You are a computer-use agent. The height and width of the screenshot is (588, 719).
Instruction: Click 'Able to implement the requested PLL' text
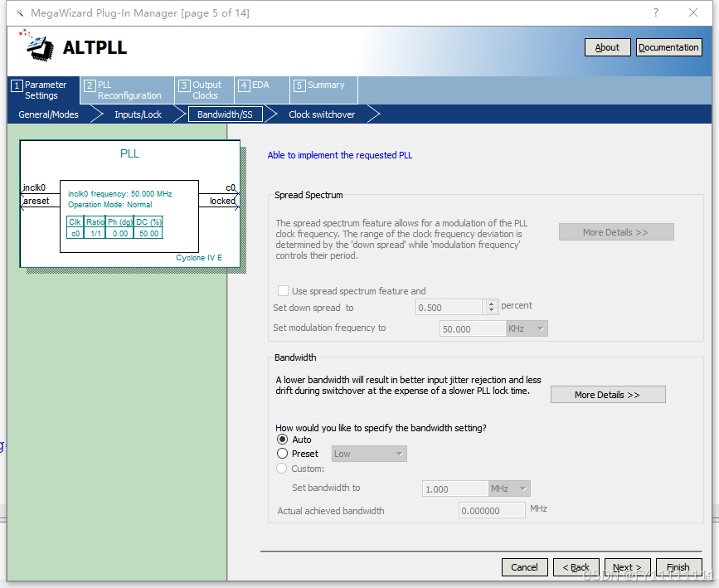point(340,155)
